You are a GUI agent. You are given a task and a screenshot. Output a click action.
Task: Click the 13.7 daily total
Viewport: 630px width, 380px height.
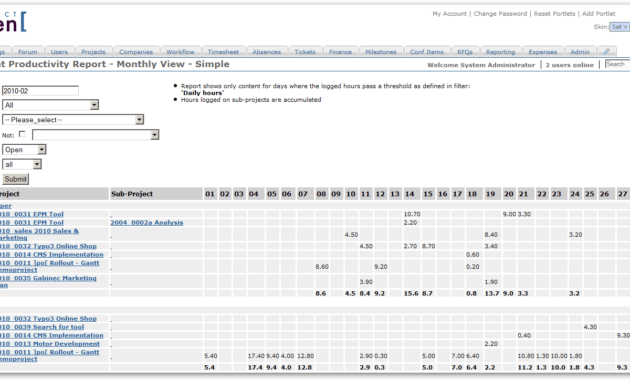pyautogui.click(x=492, y=294)
